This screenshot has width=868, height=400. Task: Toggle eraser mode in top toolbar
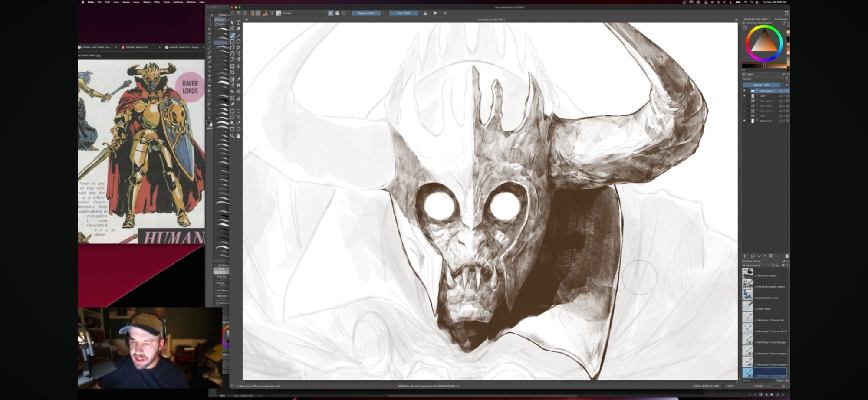[331, 13]
